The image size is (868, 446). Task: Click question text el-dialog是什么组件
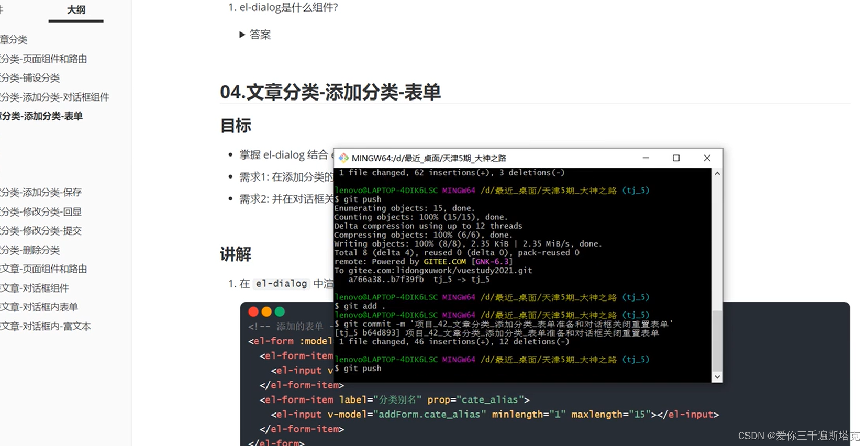(289, 7)
